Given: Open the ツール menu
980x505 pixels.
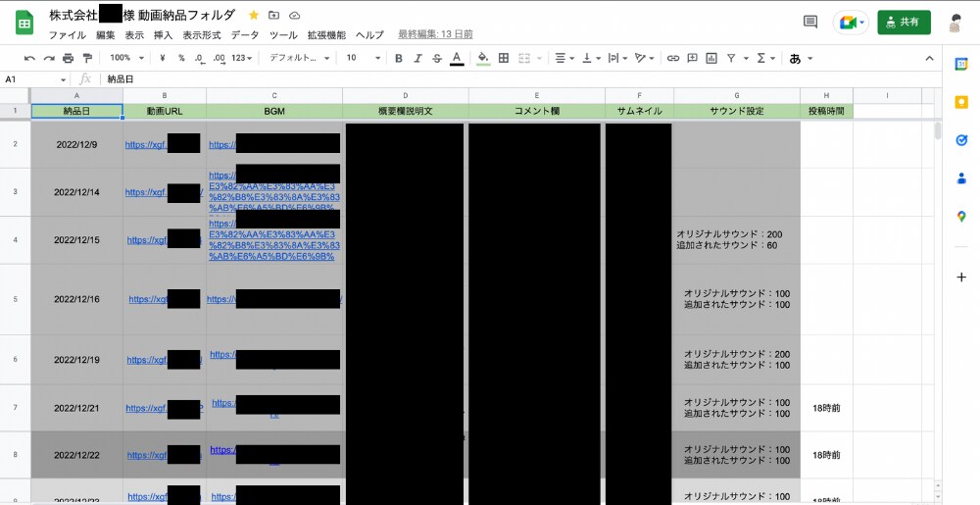Looking at the screenshot, I should (283, 35).
